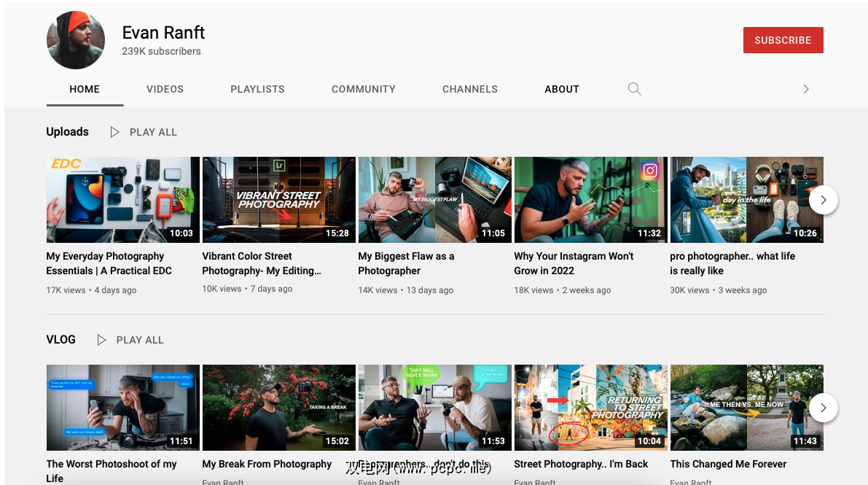Open the Returning to Street Photography thumbnail
The height and width of the screenshot is (485, 868).
point(590,408)
